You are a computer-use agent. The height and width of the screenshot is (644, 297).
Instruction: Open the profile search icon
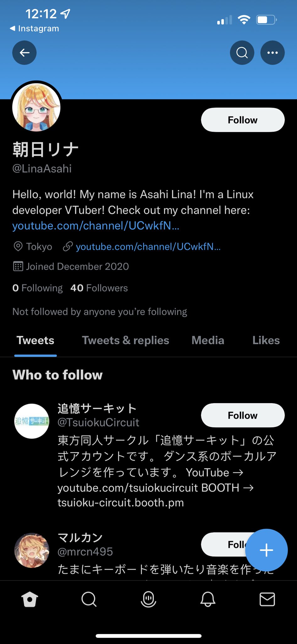(242, 53)
